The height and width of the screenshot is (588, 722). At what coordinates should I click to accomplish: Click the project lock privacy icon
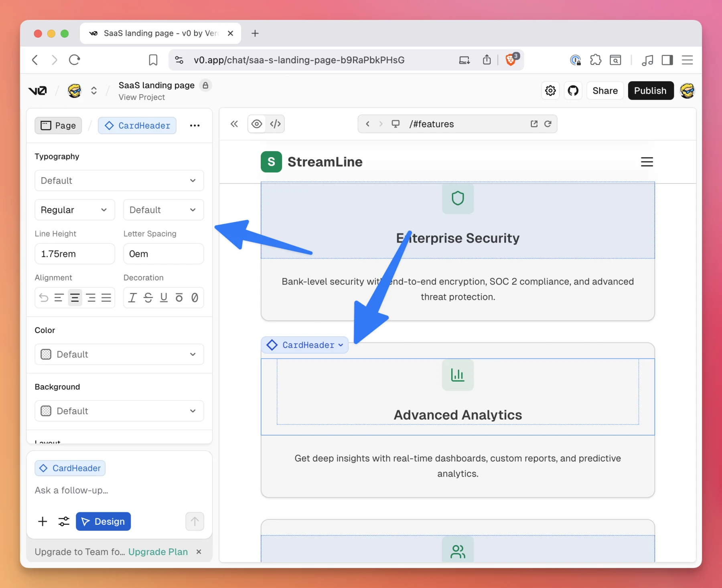click(x=205, y=85)
